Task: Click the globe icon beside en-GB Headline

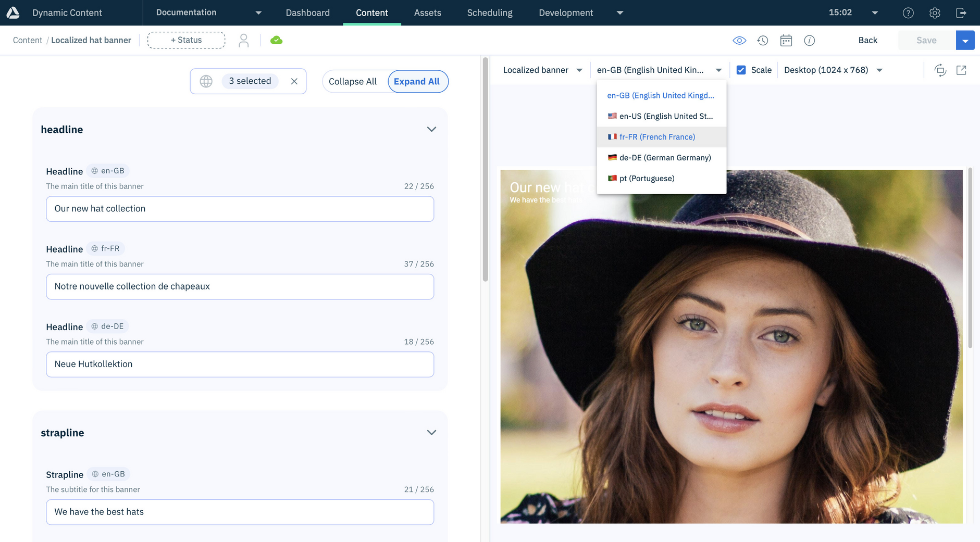Action: point(94,171)
